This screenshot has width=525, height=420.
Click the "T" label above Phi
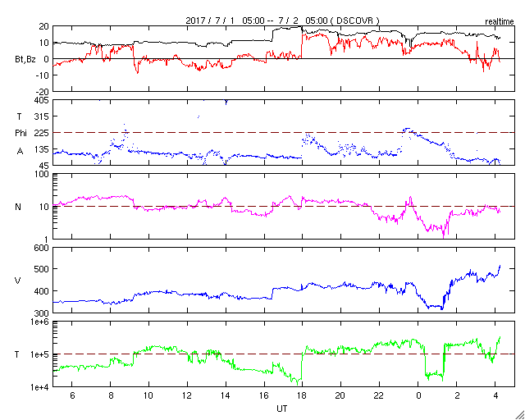(19, 116)
